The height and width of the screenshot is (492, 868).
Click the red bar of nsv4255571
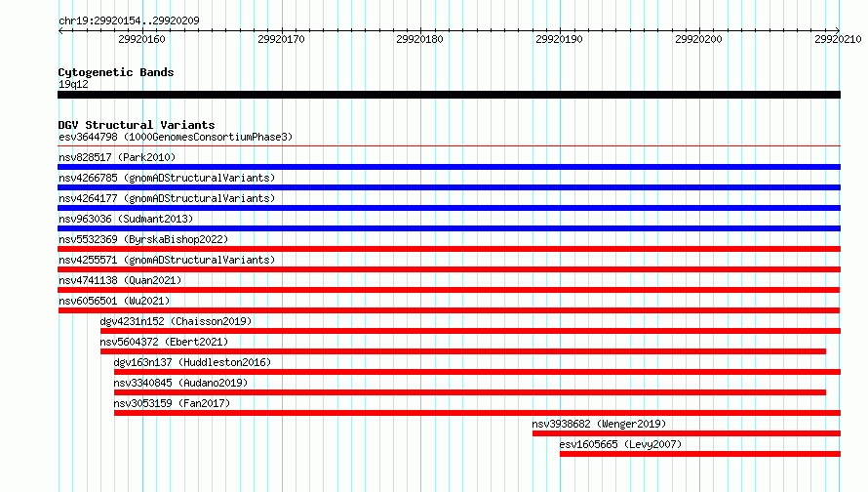(449, 269)
